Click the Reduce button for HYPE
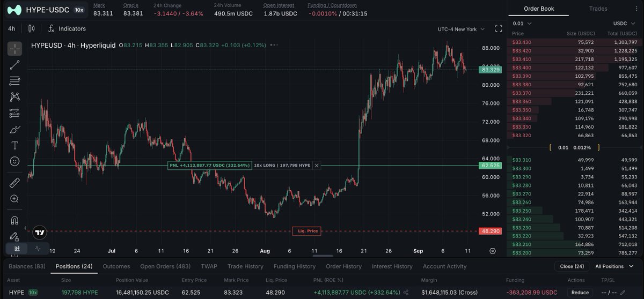The image size is (644, 299). 580,293
